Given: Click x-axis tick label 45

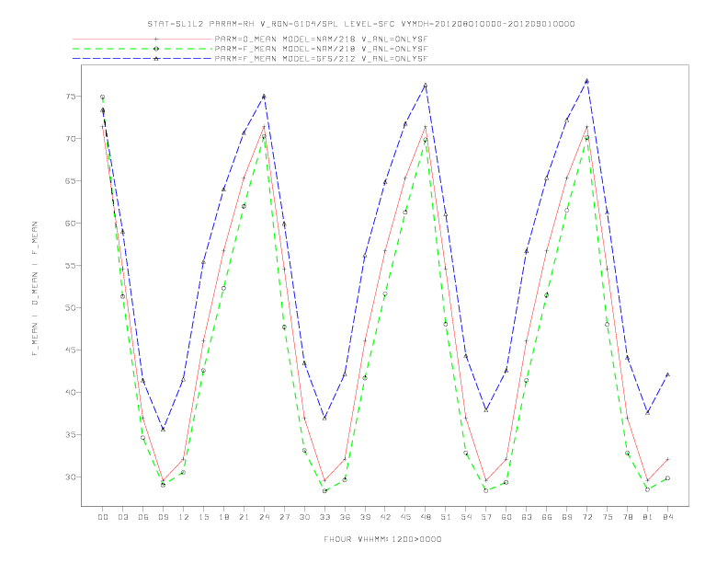Looking at the screenshot, I should click(405, 517).
